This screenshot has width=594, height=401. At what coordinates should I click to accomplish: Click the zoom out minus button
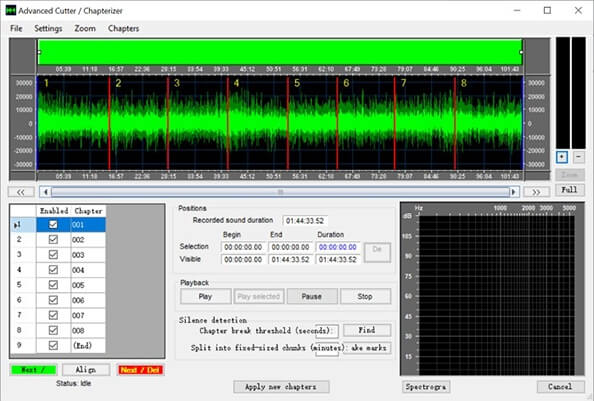(x=578, y=157)
